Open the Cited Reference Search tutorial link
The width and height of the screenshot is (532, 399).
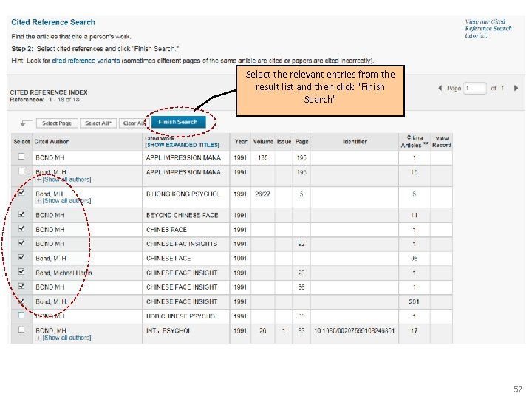point(488,29)
